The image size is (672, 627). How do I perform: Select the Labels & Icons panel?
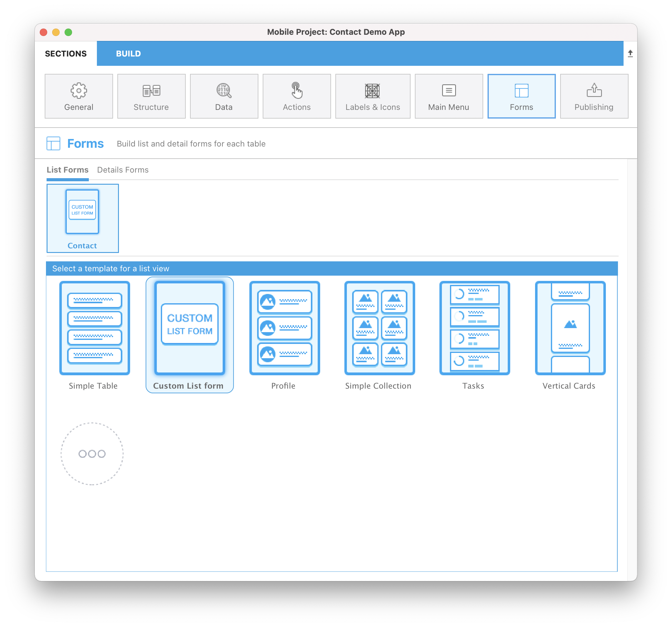tap(373, 96)
